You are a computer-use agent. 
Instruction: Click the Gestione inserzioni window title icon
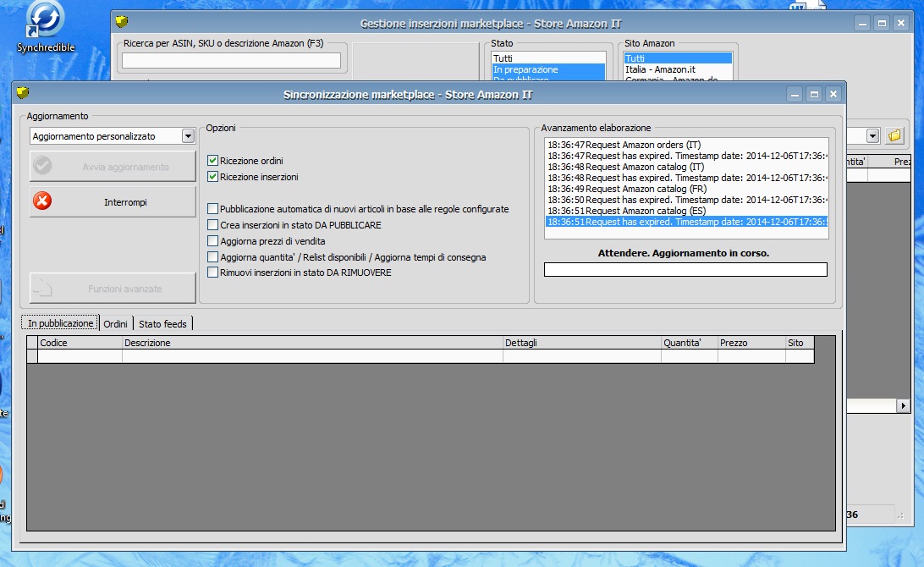click(x=122, y=22)
